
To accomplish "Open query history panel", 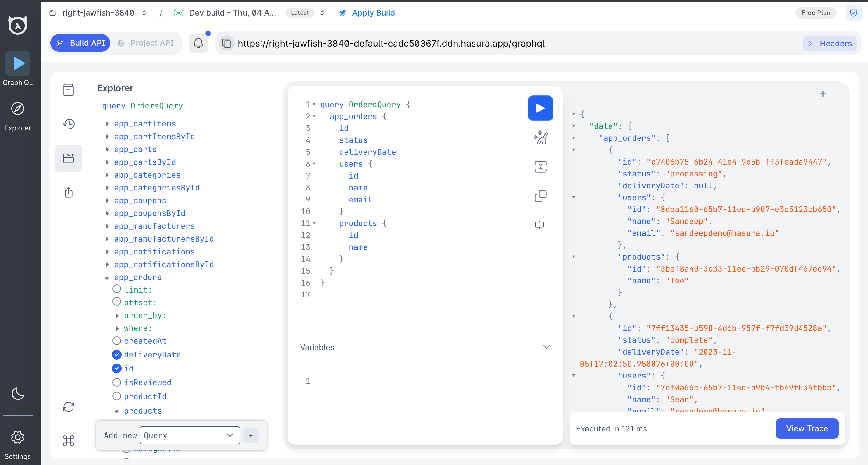I will pyautogui.click(x=69, y=124).
